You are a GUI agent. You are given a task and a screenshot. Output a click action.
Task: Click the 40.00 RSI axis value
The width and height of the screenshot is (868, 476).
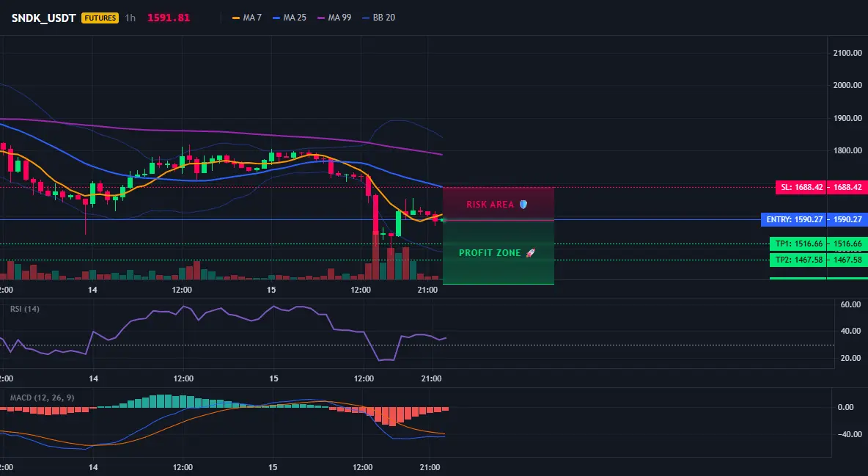[851, 331]
